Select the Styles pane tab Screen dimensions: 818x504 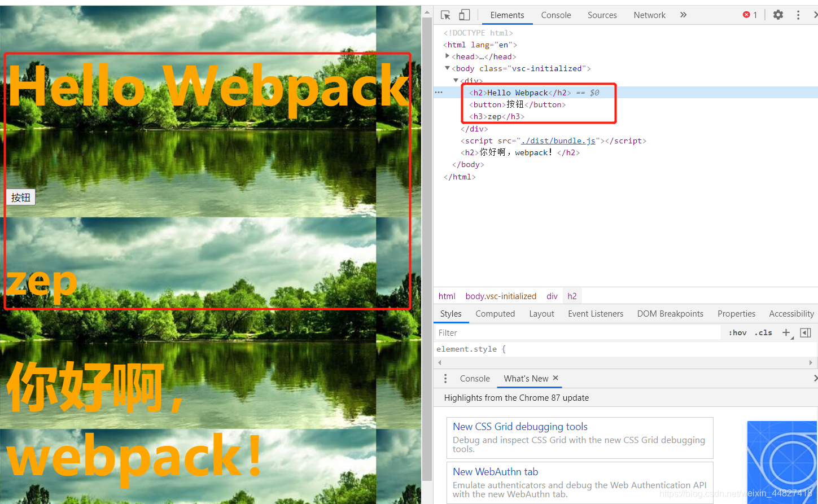pos(450,314)
